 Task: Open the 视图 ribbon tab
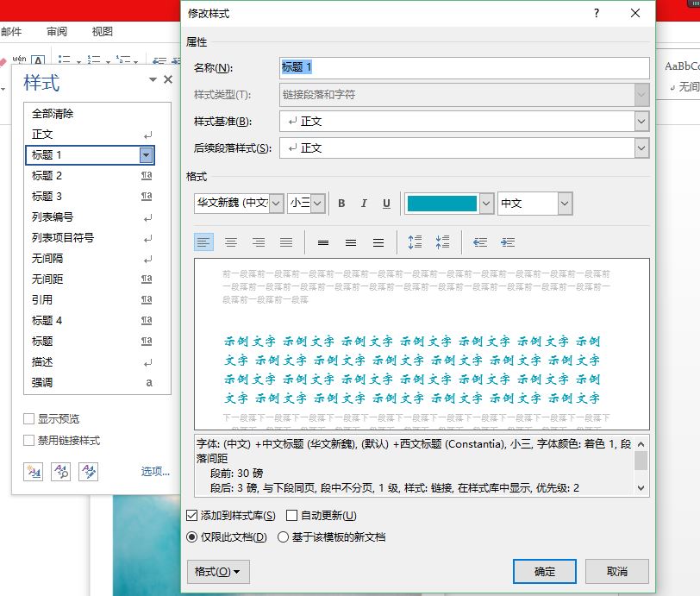pyautogui.click(x=103, y=32)
